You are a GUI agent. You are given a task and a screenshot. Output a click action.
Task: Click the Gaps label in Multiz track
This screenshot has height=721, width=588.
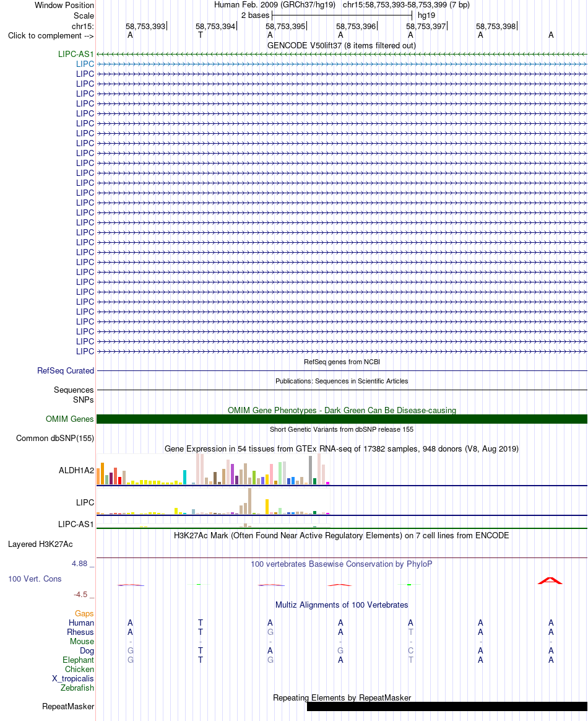tap(84, 613)
